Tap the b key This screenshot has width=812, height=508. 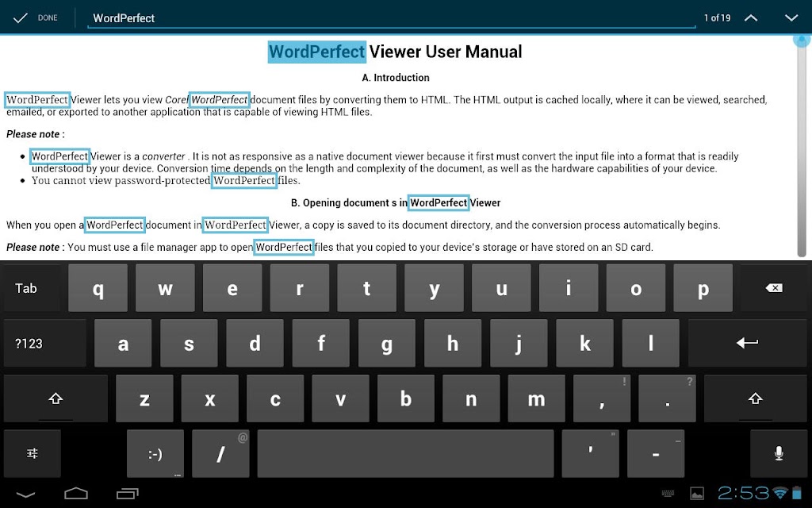click(x=406, y=398)
